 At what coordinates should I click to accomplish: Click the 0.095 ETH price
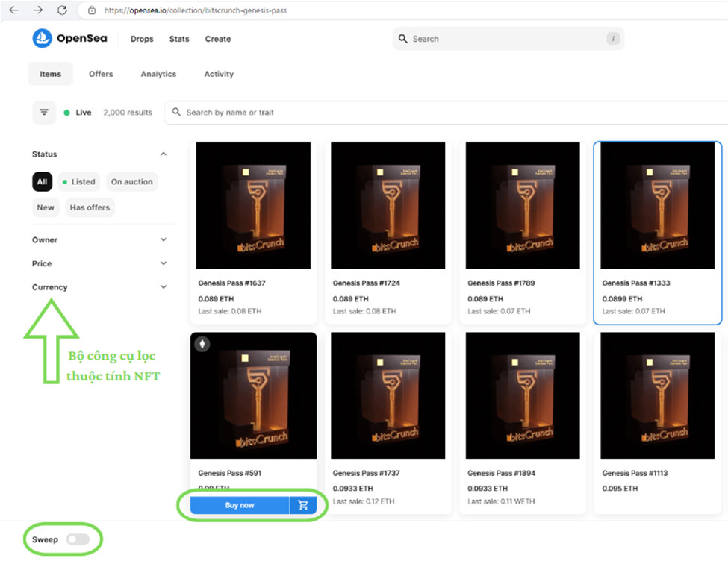pos(620,489)
